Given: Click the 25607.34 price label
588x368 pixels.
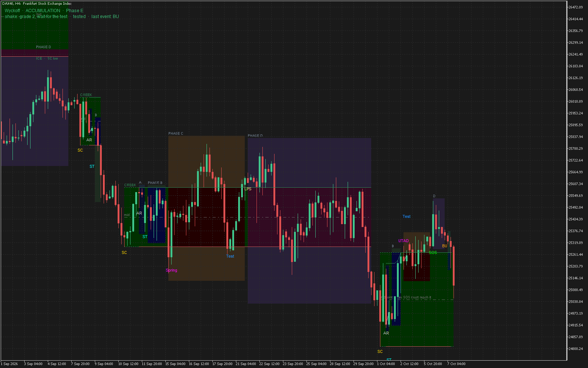Looking at the screenshot, I should 576,184.
